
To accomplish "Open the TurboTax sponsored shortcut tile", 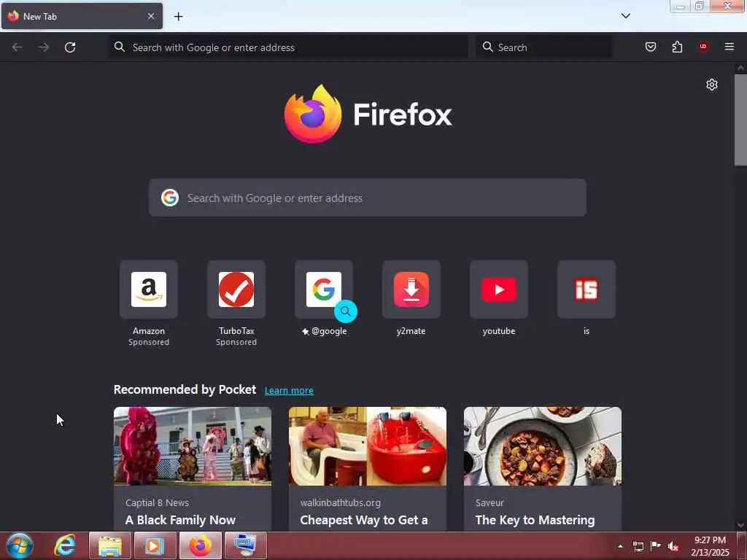I will pos(236,289).
